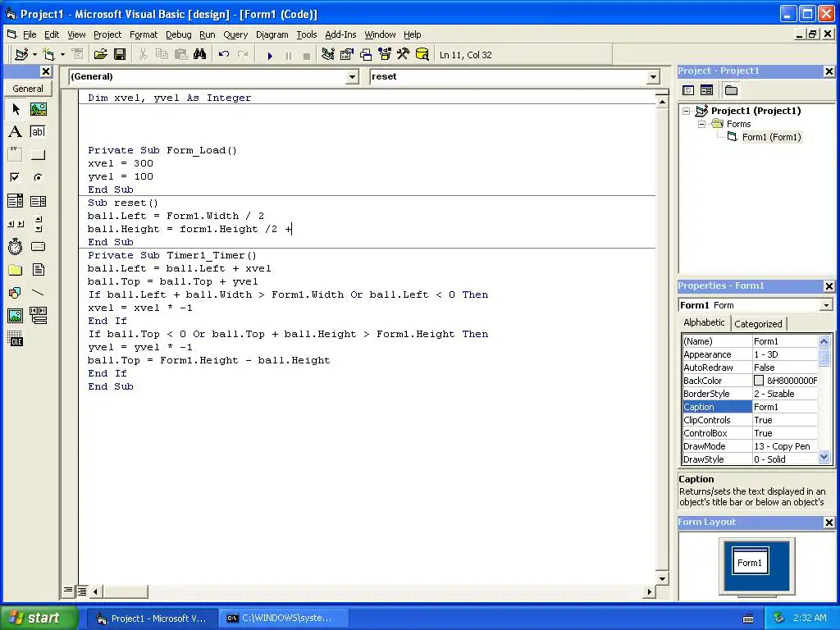
Task: Select the Line control tool
Action: click(38, 293)
